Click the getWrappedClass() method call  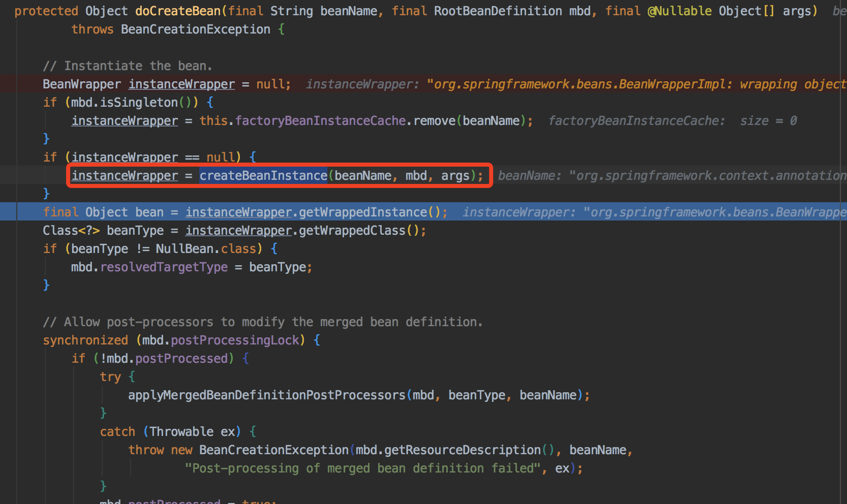point(359,231)
